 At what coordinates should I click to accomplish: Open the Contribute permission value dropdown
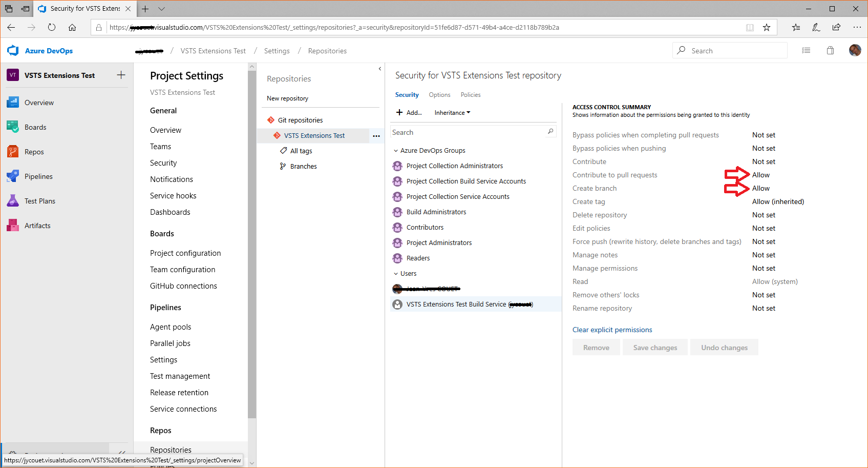[764, 161]
